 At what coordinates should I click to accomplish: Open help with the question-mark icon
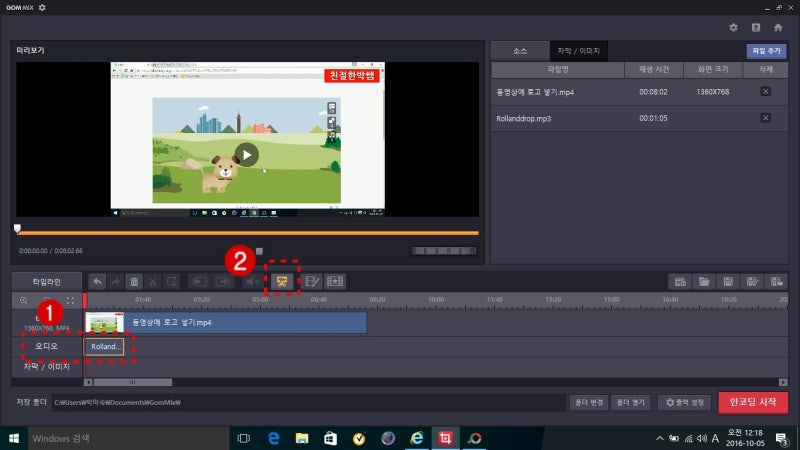point(756,28)
